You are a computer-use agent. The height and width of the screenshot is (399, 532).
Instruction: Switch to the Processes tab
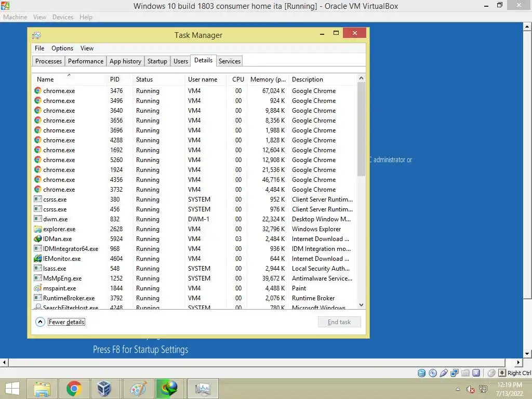coord(48,61)
